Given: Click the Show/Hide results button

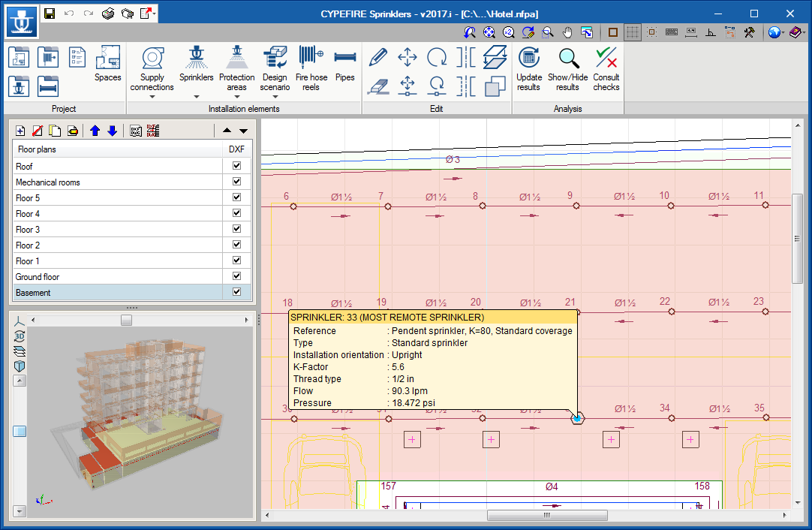Looking at the screenshot, I should [568, 68].
